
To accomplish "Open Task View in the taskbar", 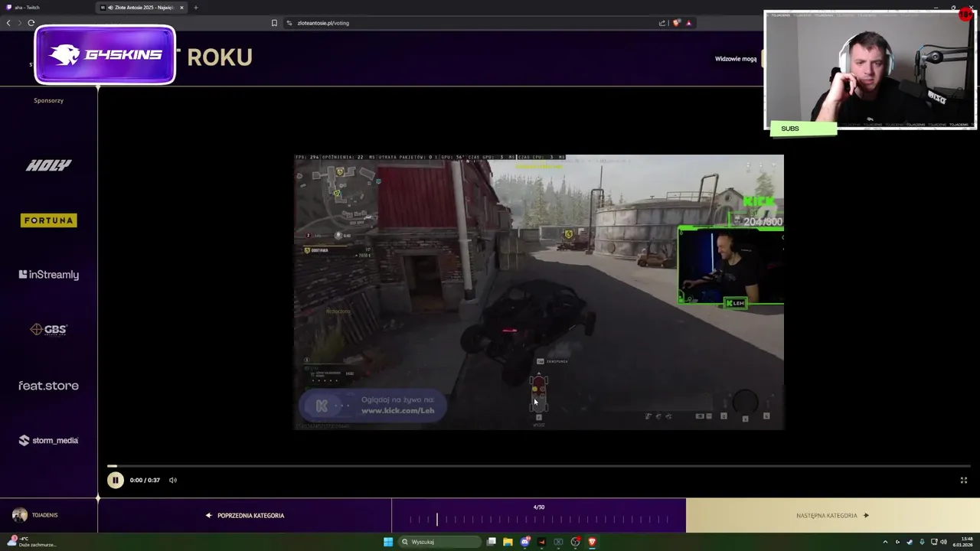I will pos(492,542).
